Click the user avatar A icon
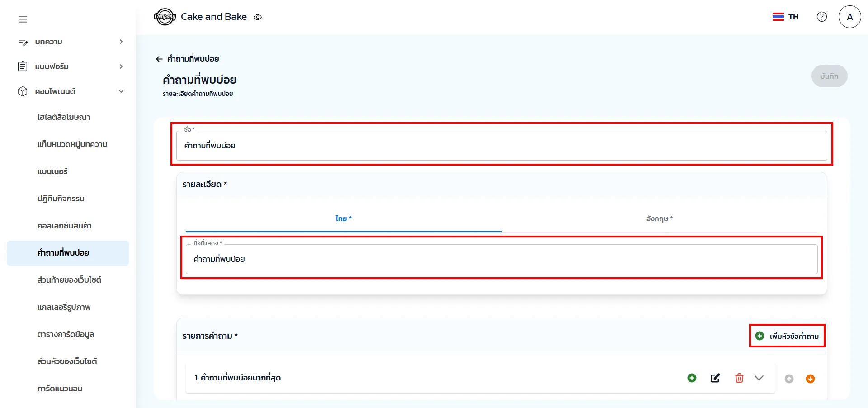The image size is (868, 408). (x=849, y=17)
